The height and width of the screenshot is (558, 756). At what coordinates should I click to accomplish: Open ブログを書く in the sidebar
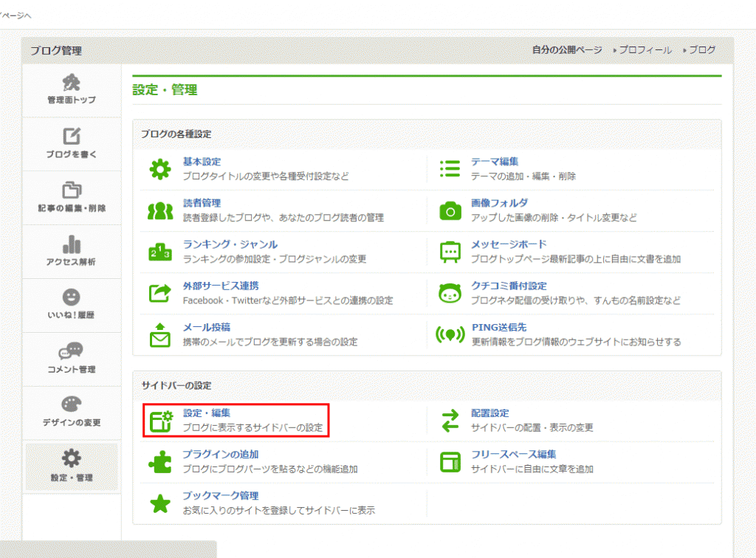click(x=72, y=144)
